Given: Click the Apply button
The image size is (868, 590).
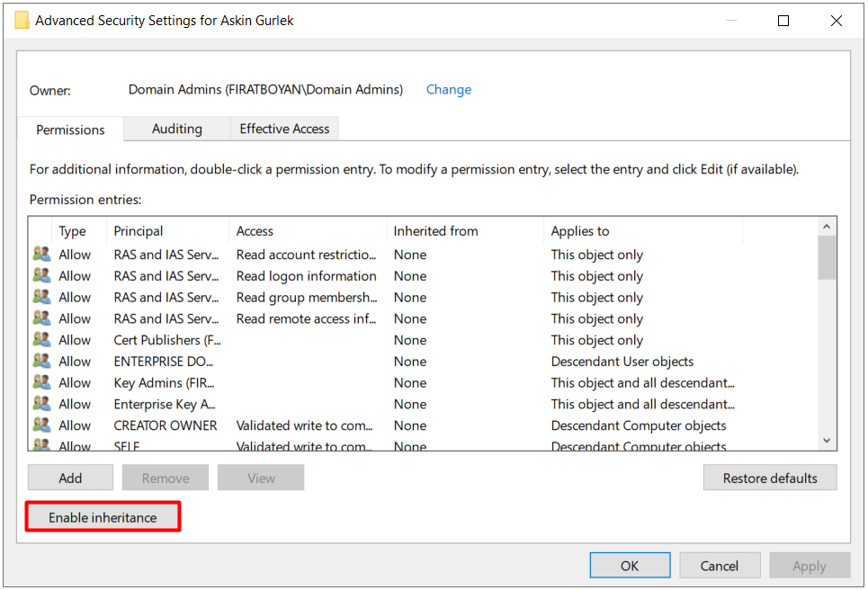Looking at the screenshot, I should coord(810,565).
